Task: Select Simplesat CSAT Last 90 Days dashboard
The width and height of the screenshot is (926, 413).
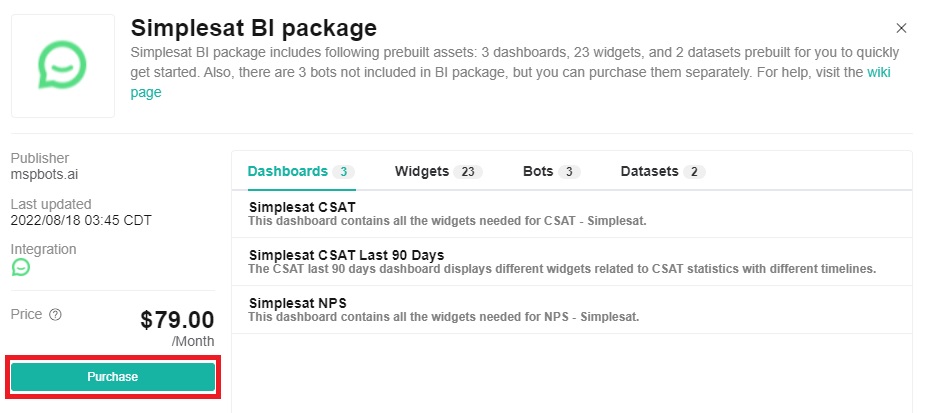Action: point(346,255)
